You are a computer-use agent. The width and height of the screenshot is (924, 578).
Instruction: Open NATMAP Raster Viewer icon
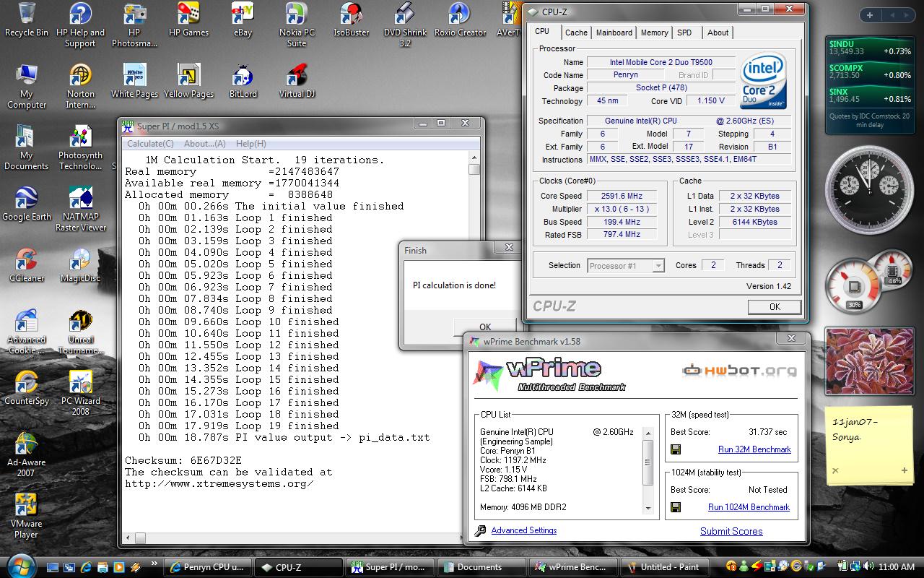(80, 209)
